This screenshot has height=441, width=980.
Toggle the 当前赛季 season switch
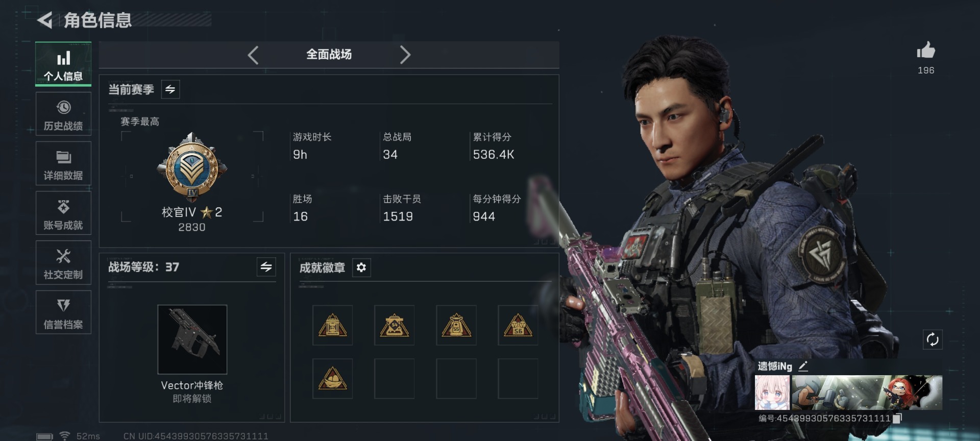click(170, 89)
